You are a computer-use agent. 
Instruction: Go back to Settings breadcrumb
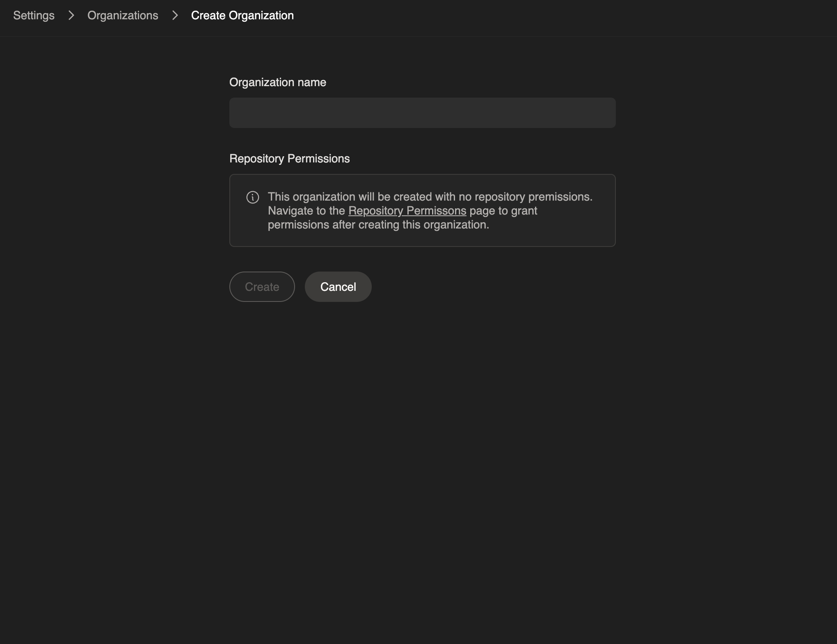34,16
